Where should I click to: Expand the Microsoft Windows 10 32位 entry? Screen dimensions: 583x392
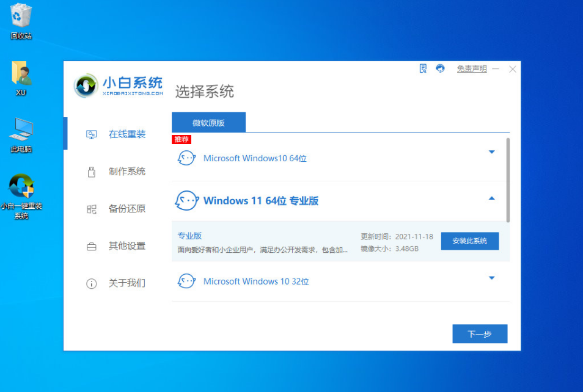(491, 278)
